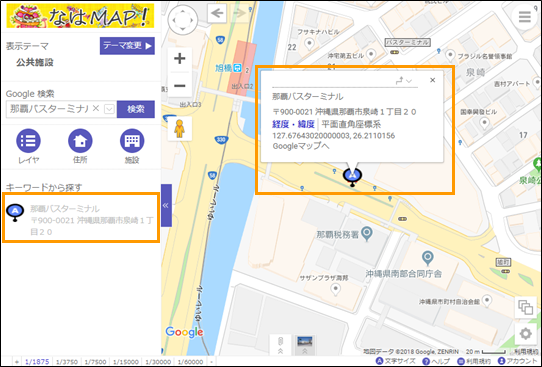Click the scale bar minus button
Image resolution: width=542 pixels, height=367 pixels.
click(x=212, y=362)
